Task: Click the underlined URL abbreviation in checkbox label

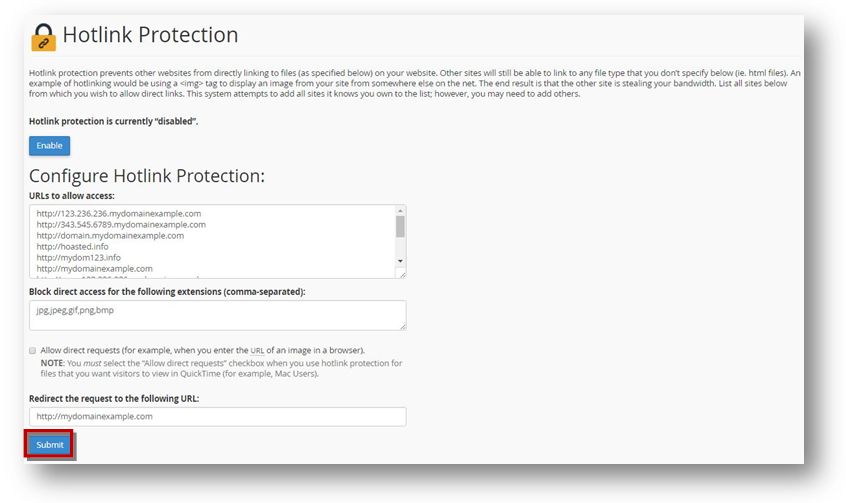Action: tap(257, 351)
